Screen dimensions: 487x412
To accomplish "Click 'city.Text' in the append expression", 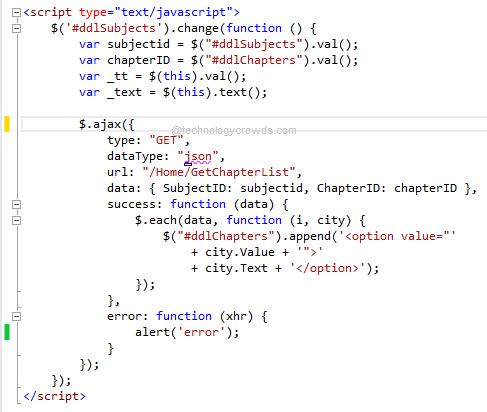I will (236, 268).
